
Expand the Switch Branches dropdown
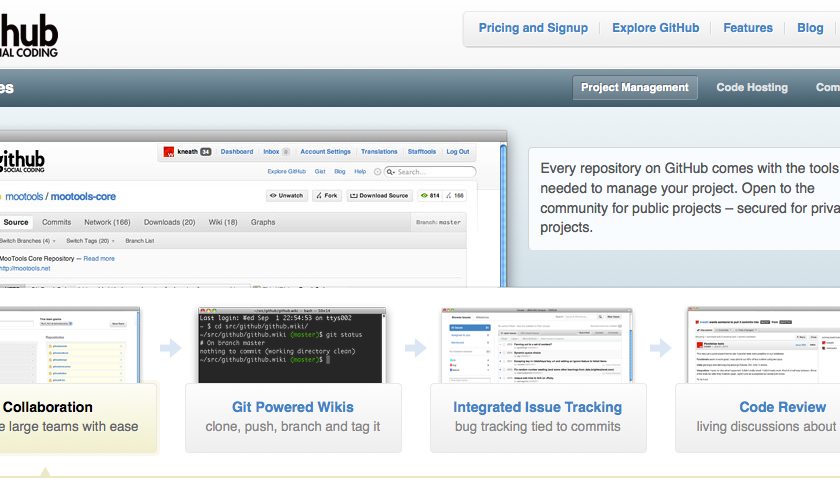pyautogui.click(x=26, y=241)
